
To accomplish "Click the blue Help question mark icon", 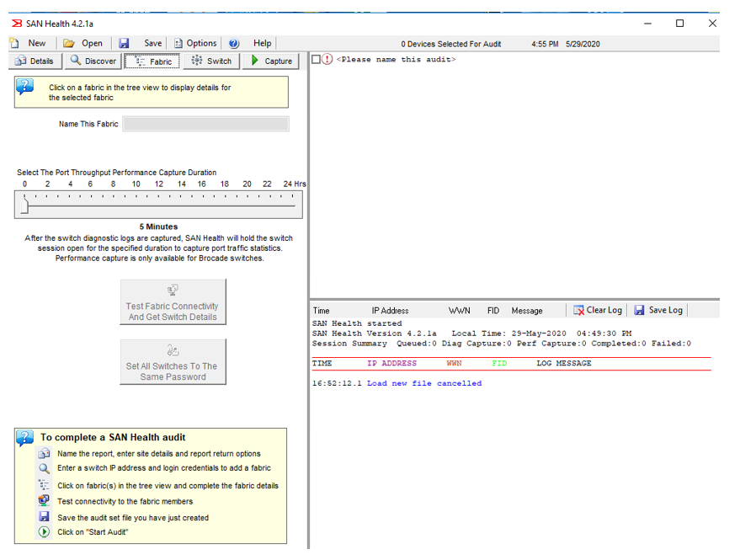I will (x=234, y=43).
